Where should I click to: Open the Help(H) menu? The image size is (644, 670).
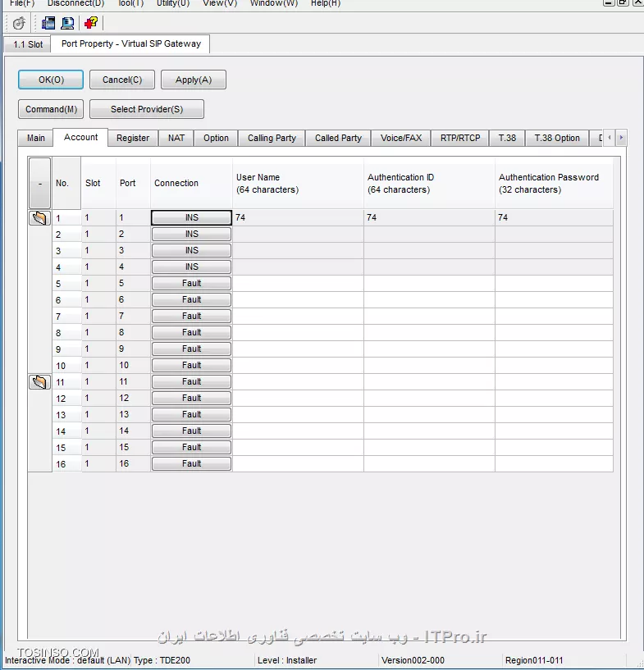pyautogui.click(x=325, y=3)
